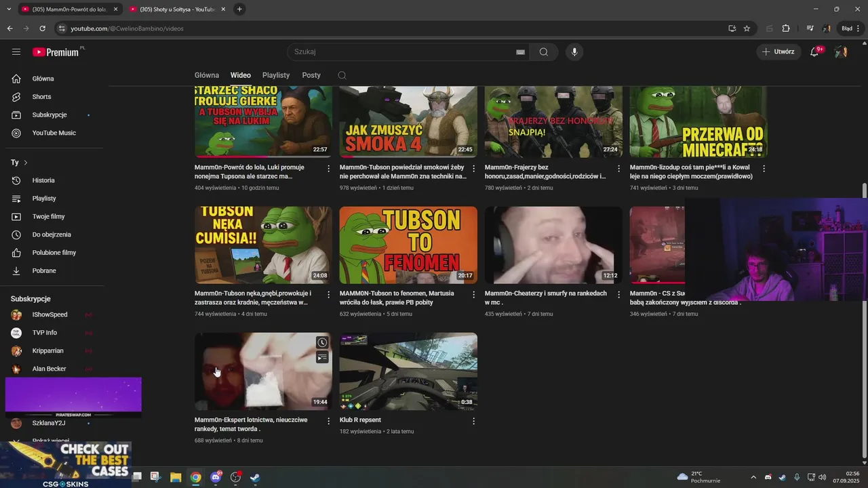
Task: Open more options for lizodup video
Action: [x=764, y=168]
